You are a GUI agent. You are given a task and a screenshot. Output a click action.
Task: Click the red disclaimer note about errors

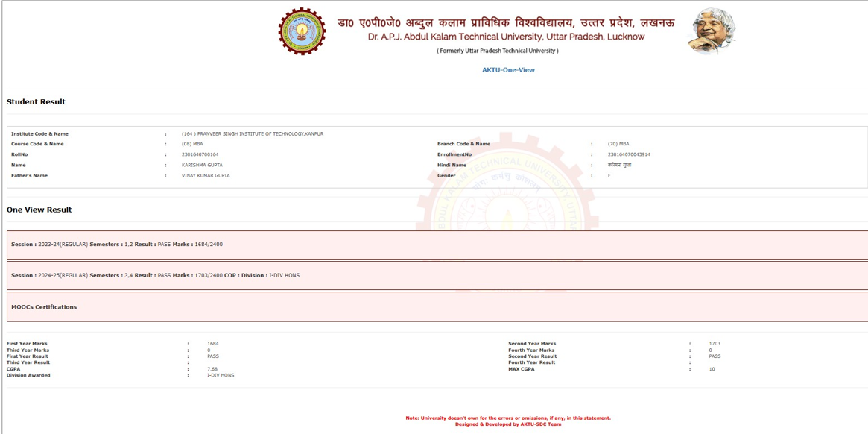tap(508, 418)
